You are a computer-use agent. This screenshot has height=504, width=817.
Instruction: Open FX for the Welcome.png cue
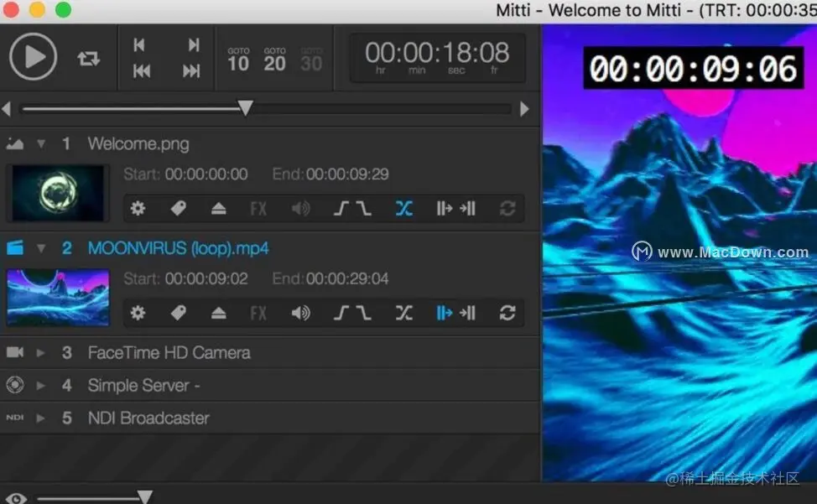pos(258,209)
